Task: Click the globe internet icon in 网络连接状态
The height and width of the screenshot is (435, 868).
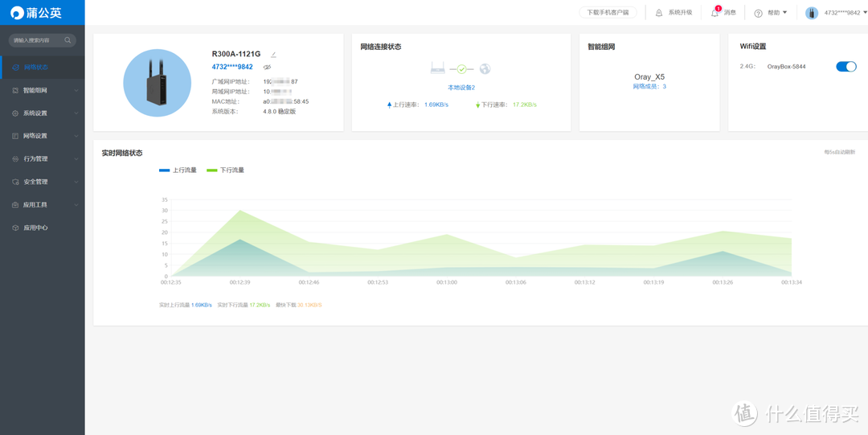Action: pyautogui.click(x=485, y=69)
